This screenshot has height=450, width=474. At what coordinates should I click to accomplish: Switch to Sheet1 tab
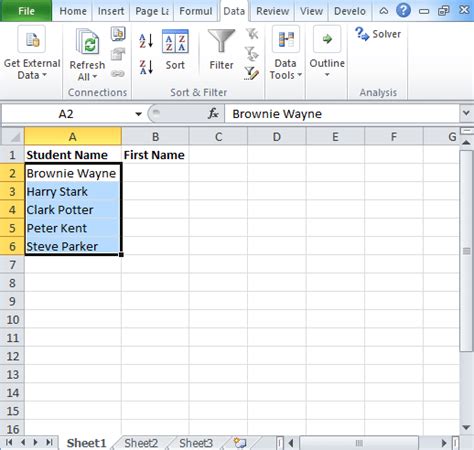pyautogui.click(x=86, y=443)
